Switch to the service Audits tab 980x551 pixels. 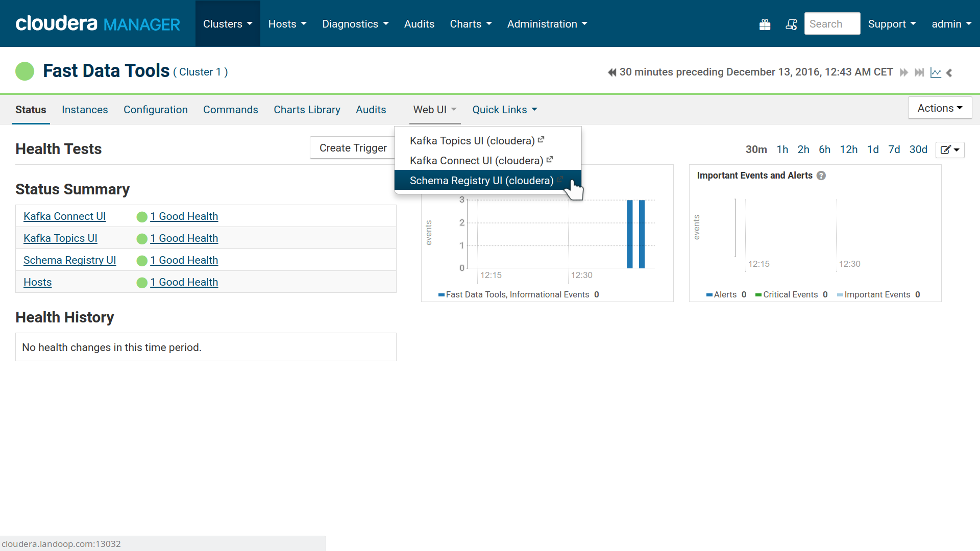click(371, 110)
